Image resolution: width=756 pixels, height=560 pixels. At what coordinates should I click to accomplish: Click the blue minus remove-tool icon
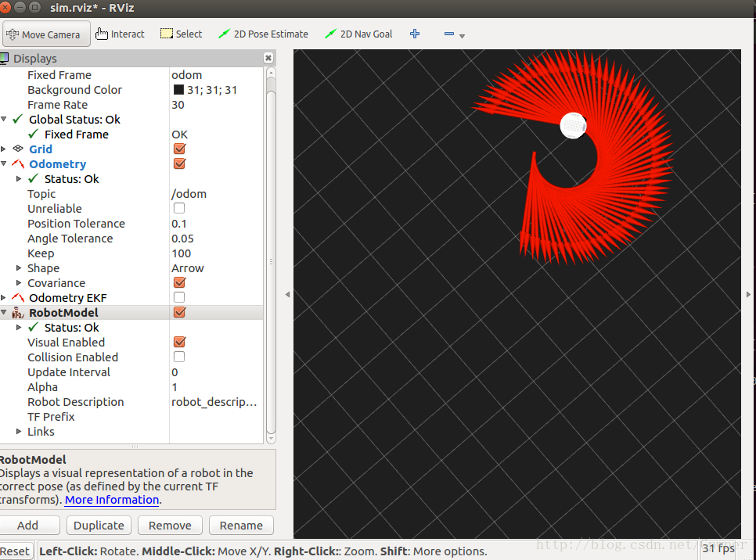(449, 34)
